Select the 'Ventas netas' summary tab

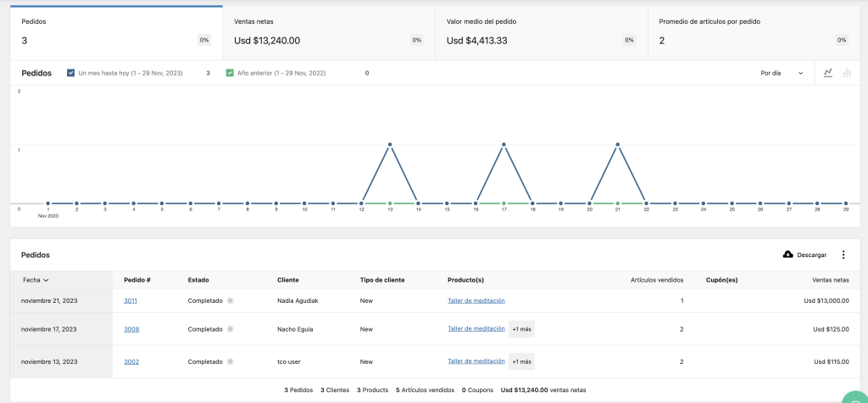coord(328,33)
